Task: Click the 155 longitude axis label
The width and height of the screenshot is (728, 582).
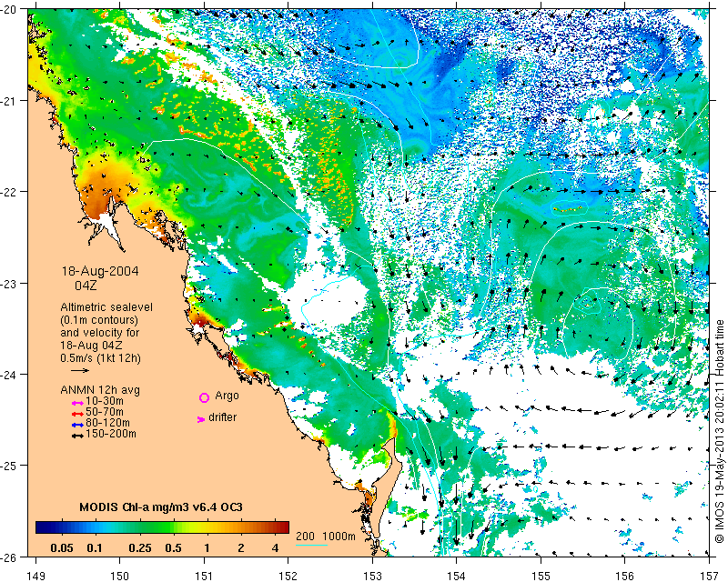Action: tap(541, 576)
